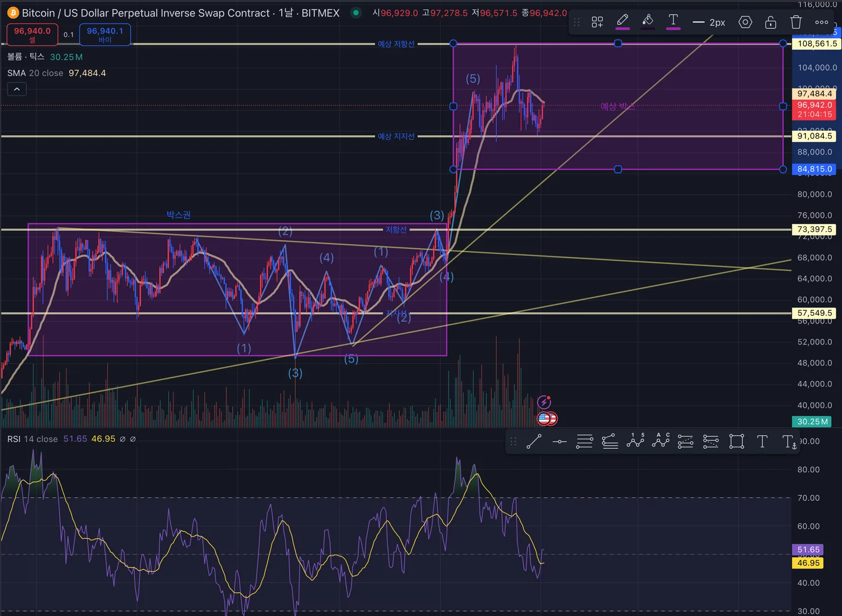Screen dimensions: 842x616
Task: Grab the top drawing toolbar drag handle
Action: tap(577, 22)
